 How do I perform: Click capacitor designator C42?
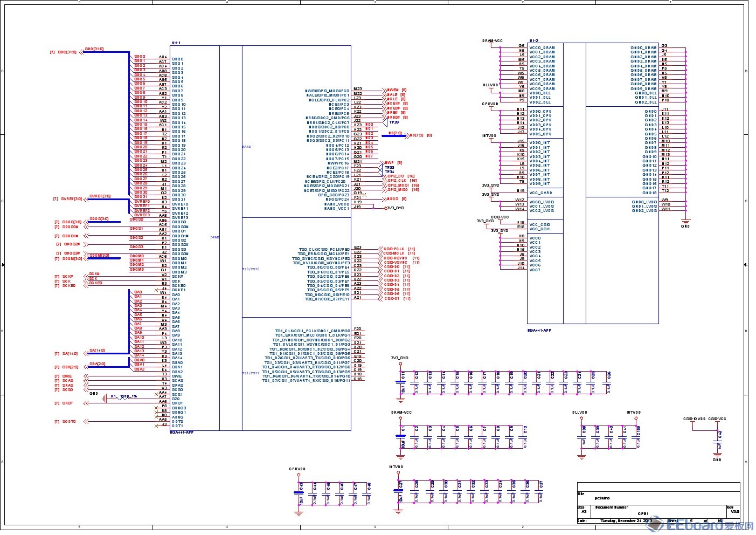pos(720,433)
